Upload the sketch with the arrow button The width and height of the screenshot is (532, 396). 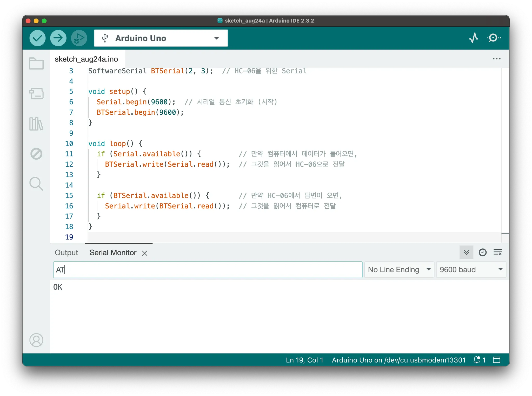pyautogui.click(x=58, y=38)
